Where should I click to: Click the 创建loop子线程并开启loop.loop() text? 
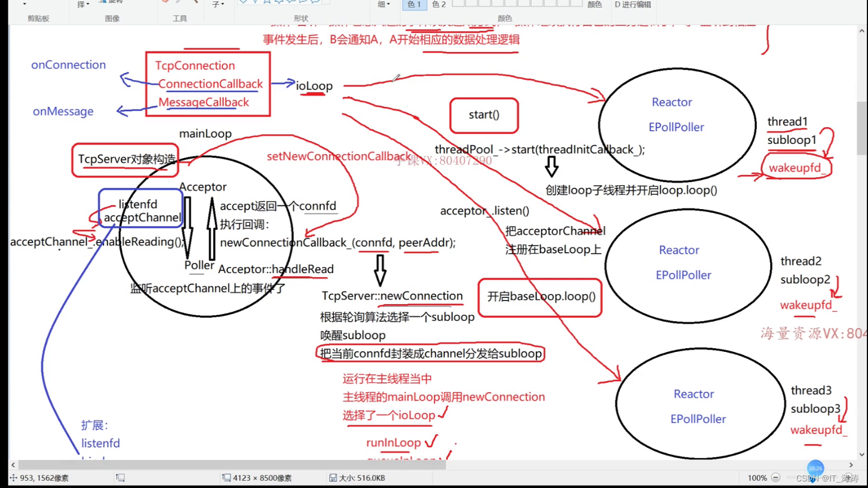631,190
